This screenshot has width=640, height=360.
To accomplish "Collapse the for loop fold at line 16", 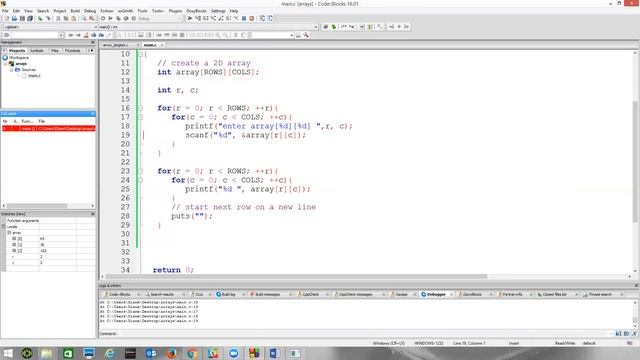I will [140, 108].
